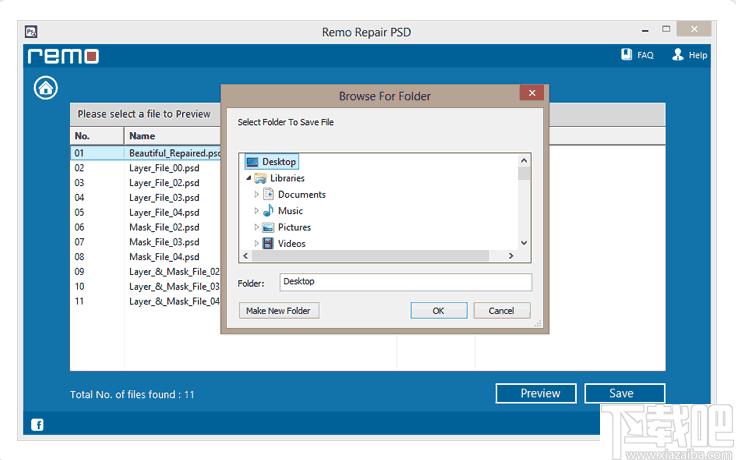Close the Browse For Folder dialog

pos(532,93)
